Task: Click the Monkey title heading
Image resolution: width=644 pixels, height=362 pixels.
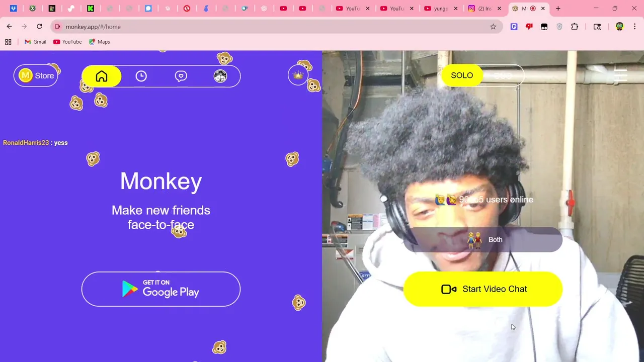Action: [161, 181]
